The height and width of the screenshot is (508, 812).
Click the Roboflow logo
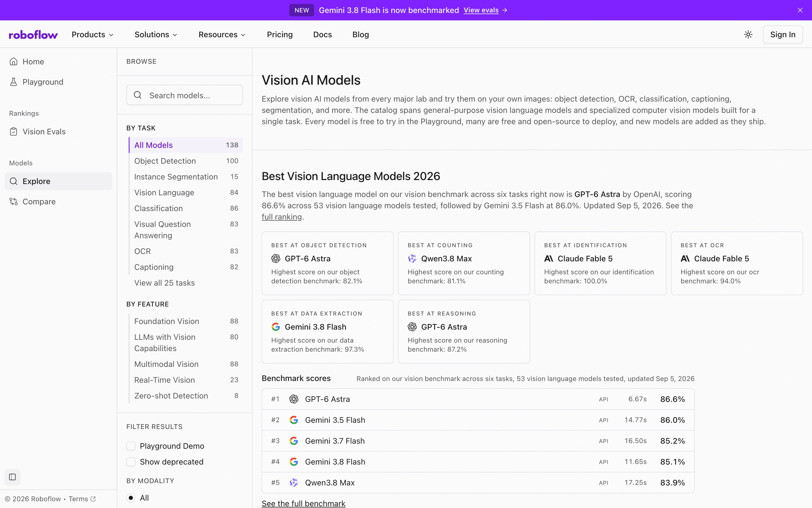pyautogui.click(x=33, y=35)
